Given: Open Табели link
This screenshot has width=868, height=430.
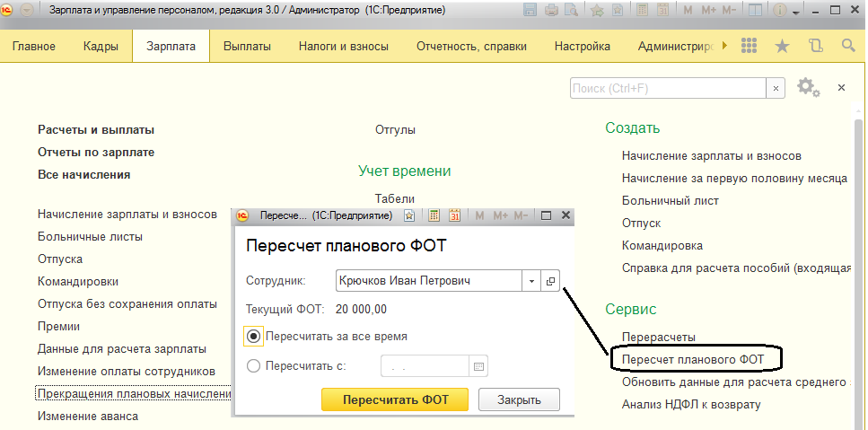Looking at the screenshot, I should tap(395, 198).
